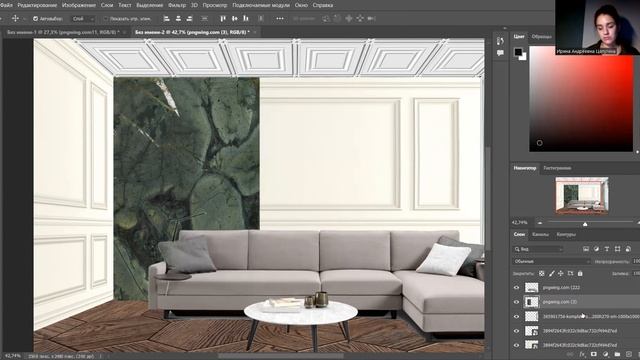
Task: Lock transparent pixels icon
Action: 542,273
